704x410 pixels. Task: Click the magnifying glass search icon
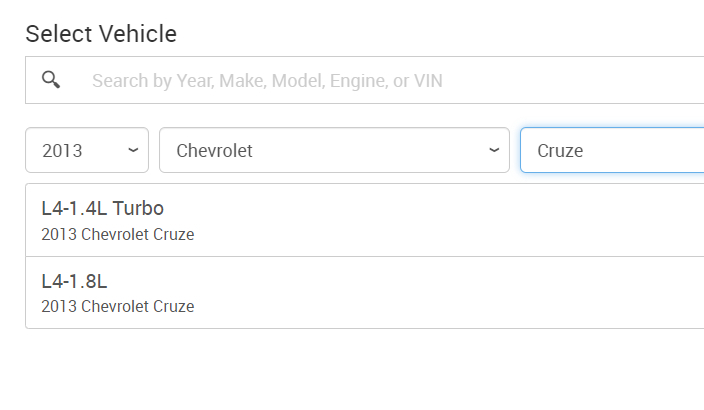(x=51, y=80)
